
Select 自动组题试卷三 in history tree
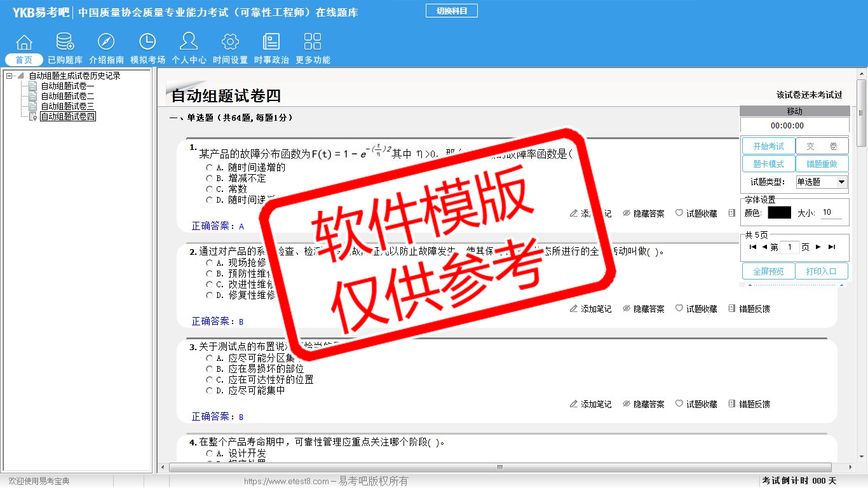coord(67,107)
